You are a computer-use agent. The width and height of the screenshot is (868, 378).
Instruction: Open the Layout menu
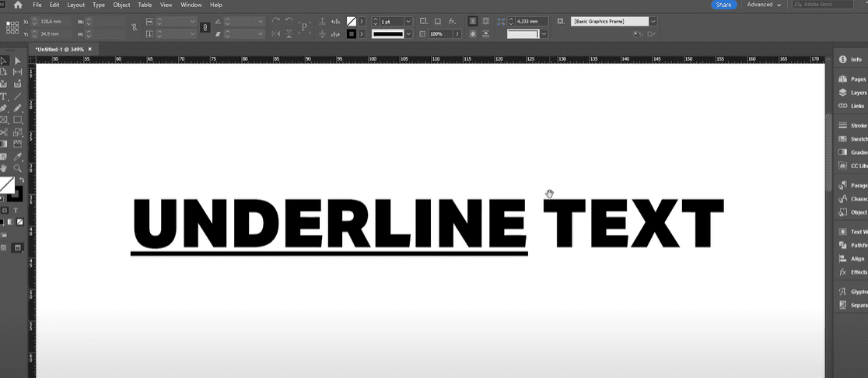[76, 5]
